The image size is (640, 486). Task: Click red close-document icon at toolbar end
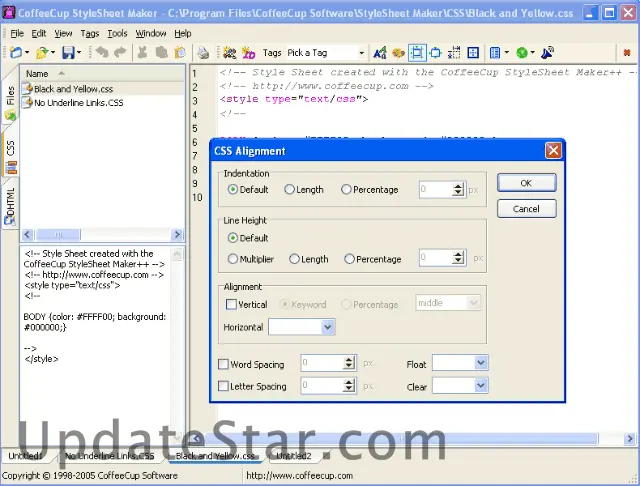627,53
